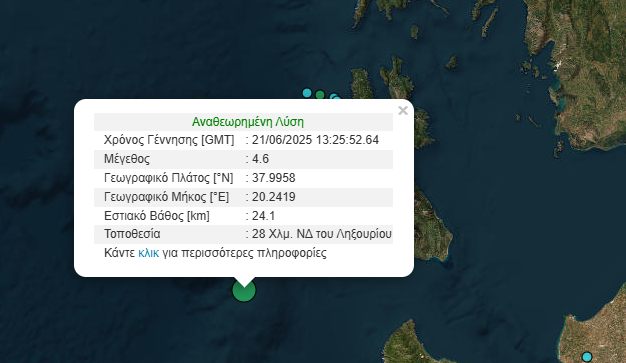
Task: Click the longitude value 20.2419
Action: 273,197
